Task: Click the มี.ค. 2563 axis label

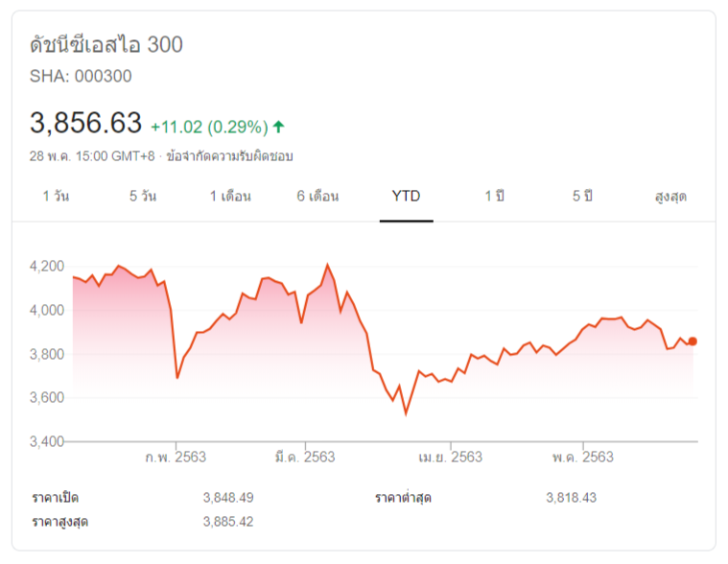Action: pyautogui.click(x=304, y=458)
